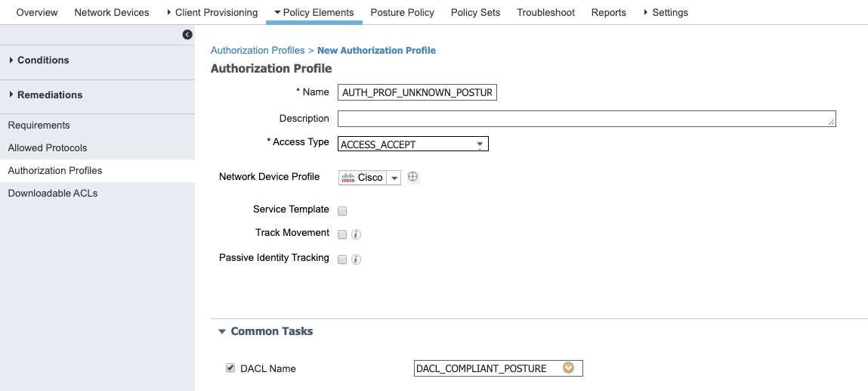Click orange arrow icon in DACL field
Viewport: 868px width, 391px height.
pos(568,368)
